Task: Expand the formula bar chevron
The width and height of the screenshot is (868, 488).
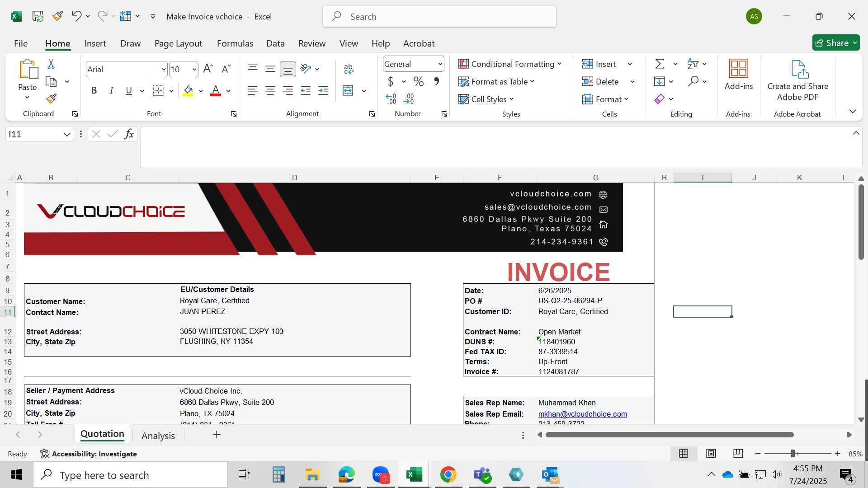Action: click(x=856, y=133)
